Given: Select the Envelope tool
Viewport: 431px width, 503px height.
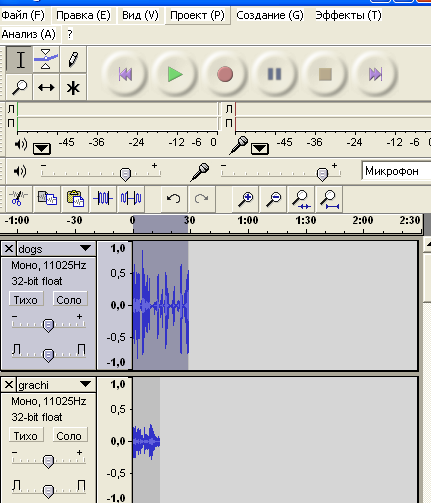Looking at the screenshot, I should [x=46, y=59].
